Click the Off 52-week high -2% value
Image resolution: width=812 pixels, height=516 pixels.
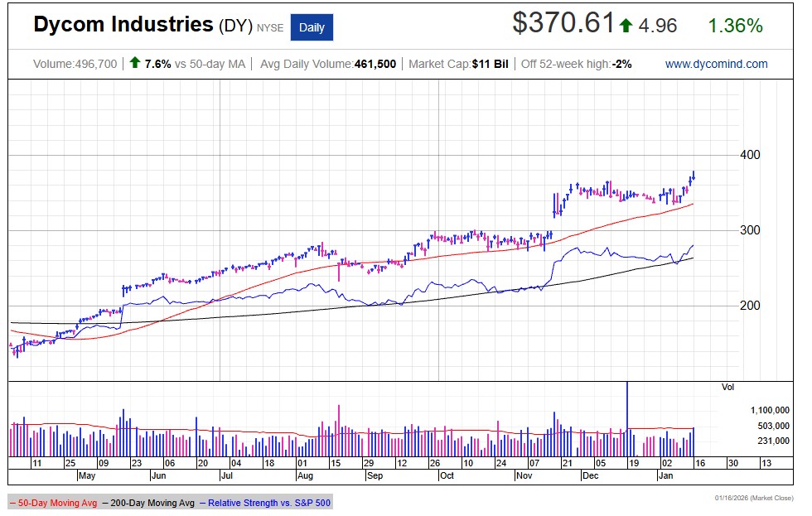pyautogui.click(x=577, y=64)
